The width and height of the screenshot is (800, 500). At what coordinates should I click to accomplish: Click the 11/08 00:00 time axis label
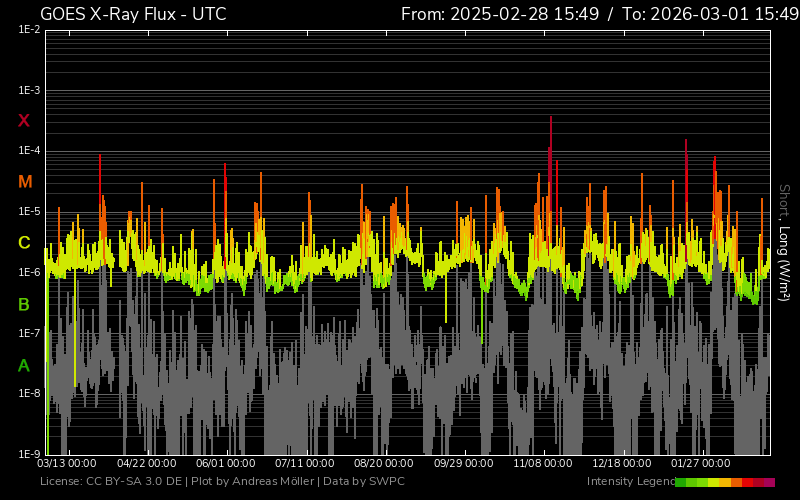pyautogui.click(x=543, y=464)
